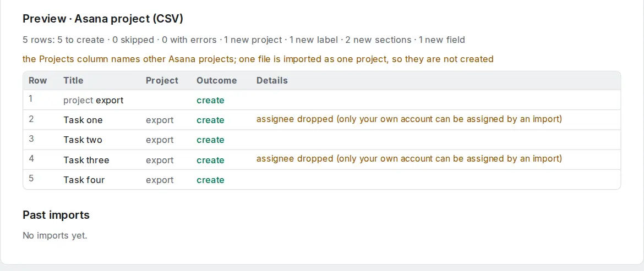The width and height of the screenshot is (644, 271).
Task: Select the 'Details' column header
Action: pyautogui.click(x=272, y=80)
